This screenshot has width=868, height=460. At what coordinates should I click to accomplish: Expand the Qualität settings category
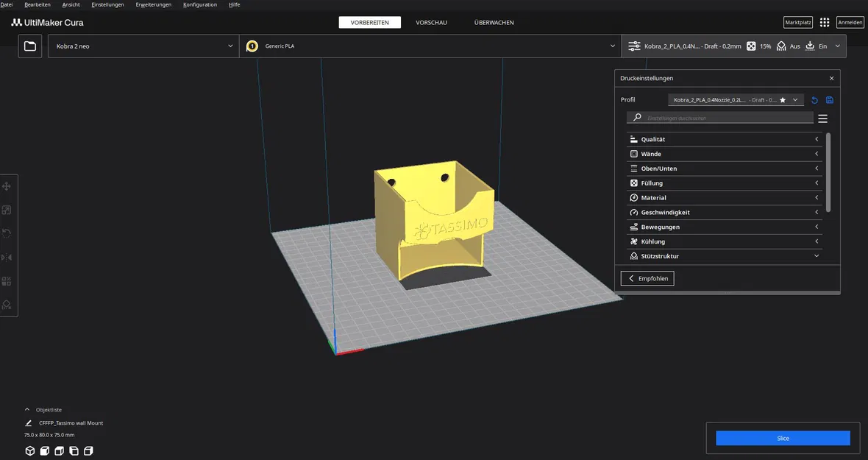tap(724, 140)
